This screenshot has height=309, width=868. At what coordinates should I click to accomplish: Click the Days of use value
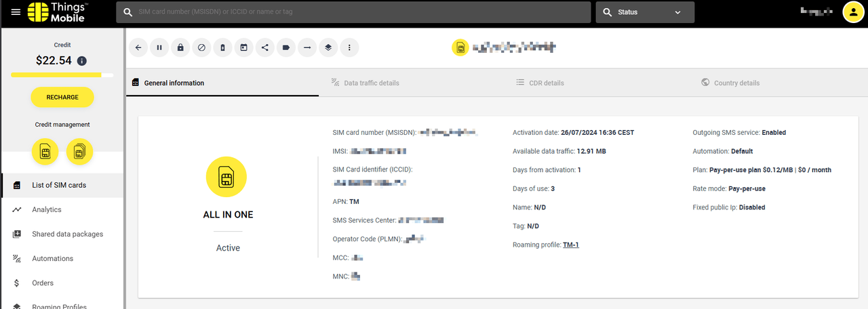[553, 188]
